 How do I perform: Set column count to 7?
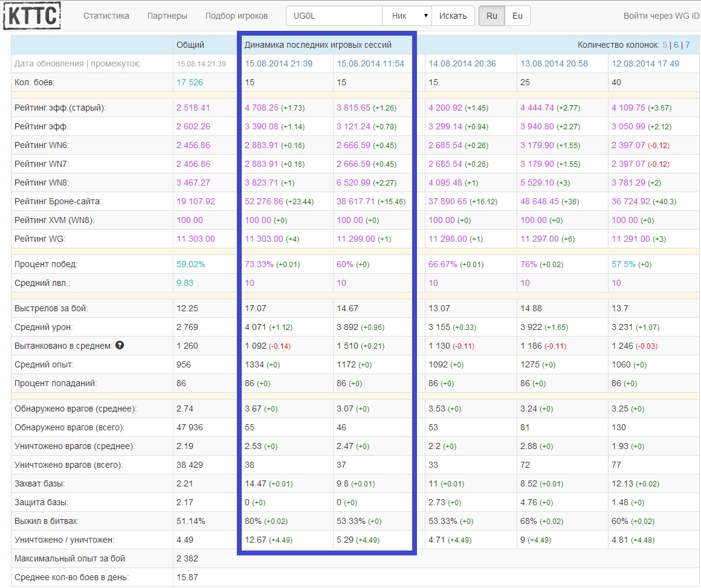(x=687, y=45)
